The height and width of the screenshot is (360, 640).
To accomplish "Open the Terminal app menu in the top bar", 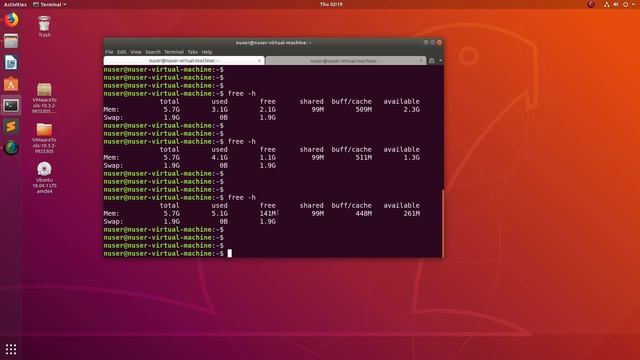I will 49,4.
